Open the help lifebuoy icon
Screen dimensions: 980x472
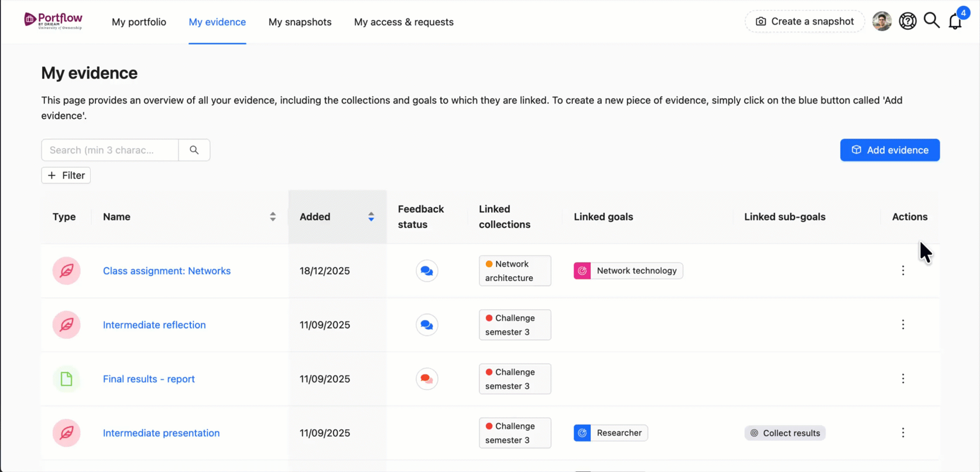click(x=907, y=21)
